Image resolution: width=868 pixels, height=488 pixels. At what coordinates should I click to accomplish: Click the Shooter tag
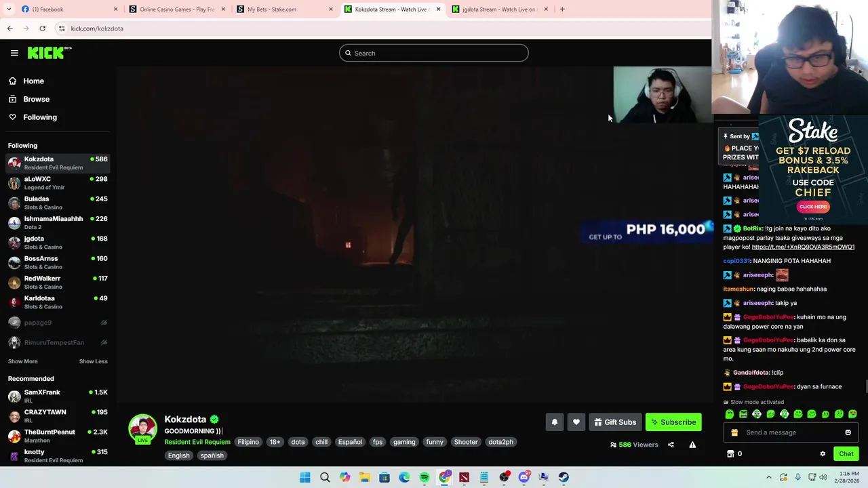click(466, 442)
